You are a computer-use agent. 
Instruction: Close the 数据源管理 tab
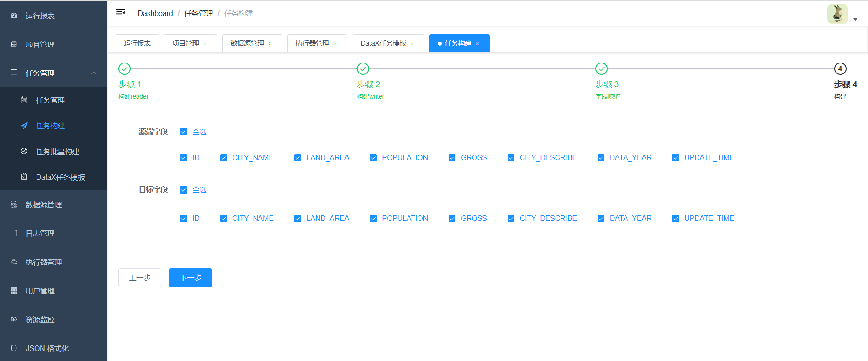(270, 44)
